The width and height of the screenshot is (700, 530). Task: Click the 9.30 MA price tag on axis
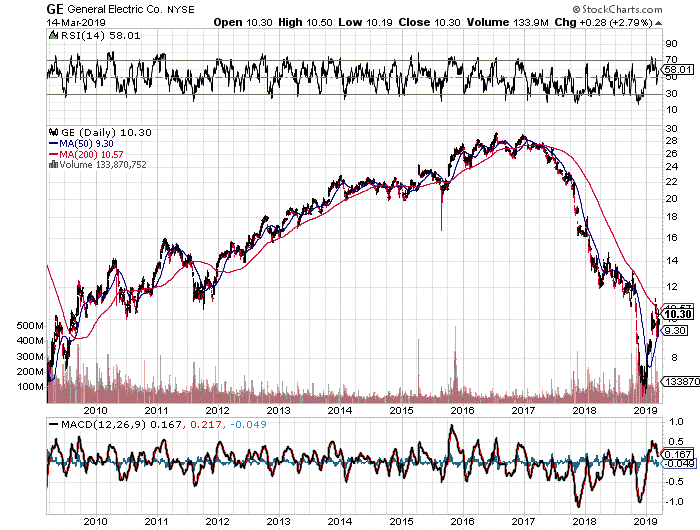[x=675, y=331]
